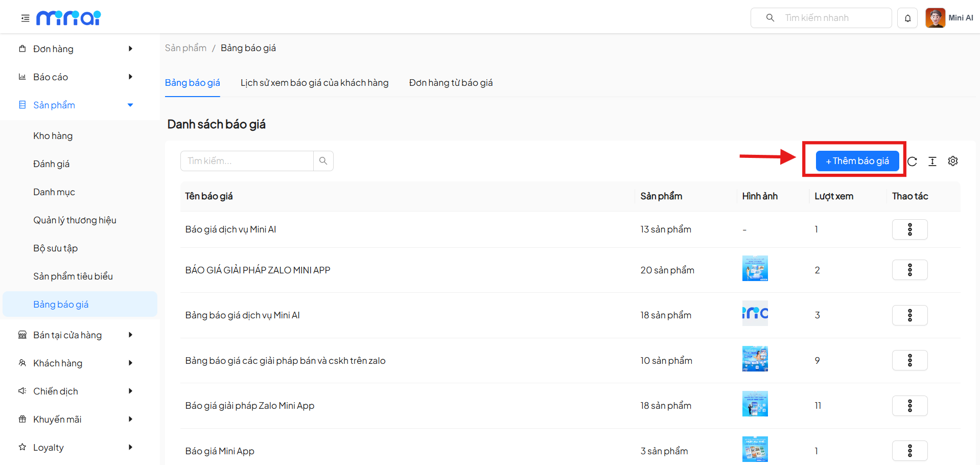
Task: Open table settings gear icon
Action: click(x=952, y=161)
